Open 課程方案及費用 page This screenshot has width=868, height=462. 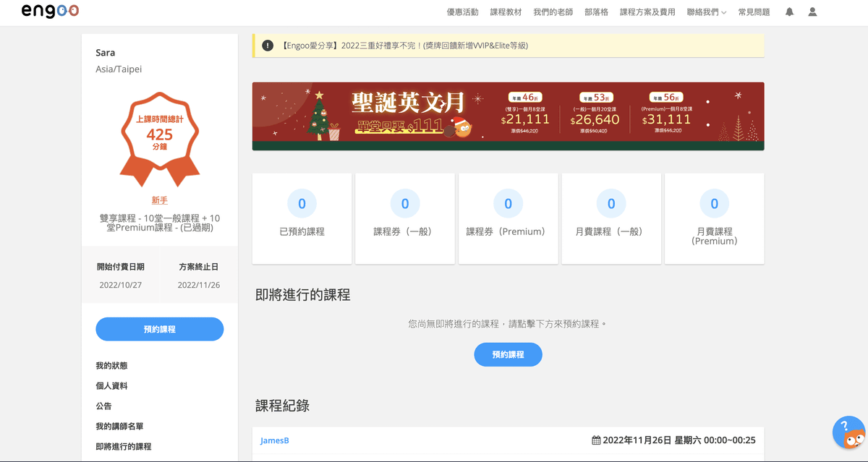click(647, 12)
